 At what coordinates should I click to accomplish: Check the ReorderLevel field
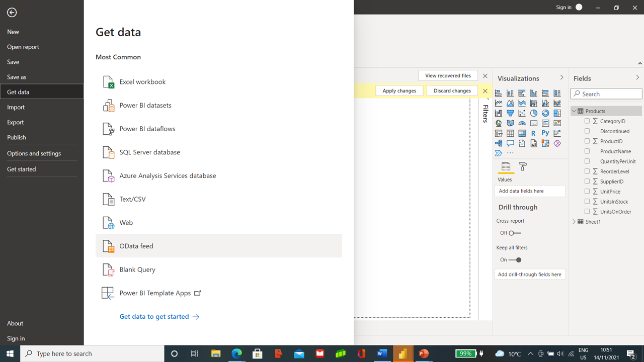(587, 171)
